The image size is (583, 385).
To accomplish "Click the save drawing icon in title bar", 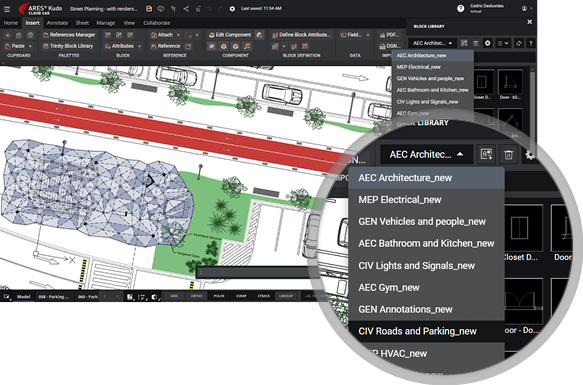I will coord(149,9).
